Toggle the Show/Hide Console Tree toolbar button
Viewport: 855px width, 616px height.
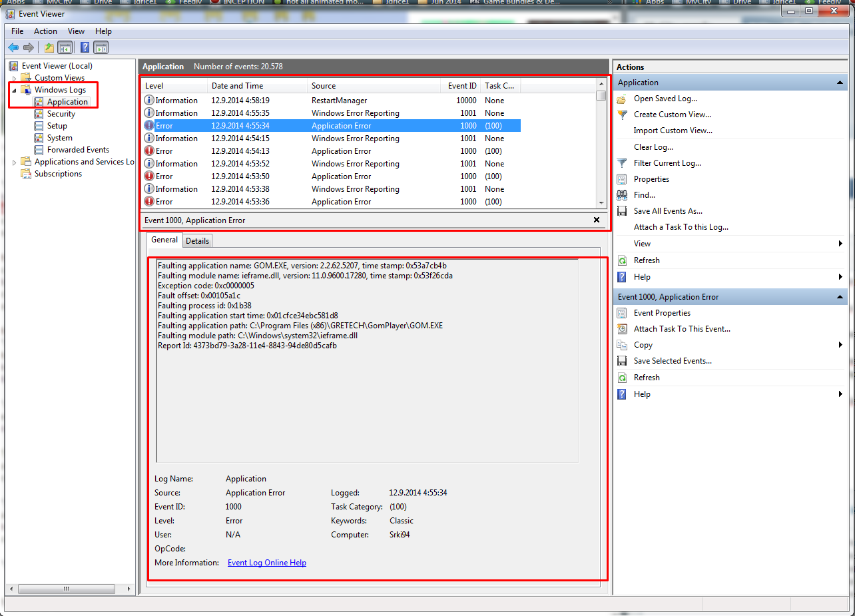(x=65, y=47)
